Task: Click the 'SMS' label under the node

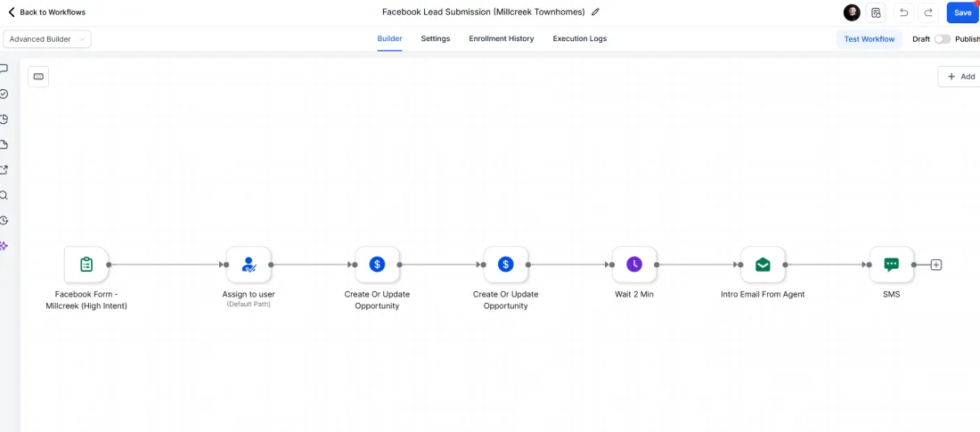Action: [891, 294]
